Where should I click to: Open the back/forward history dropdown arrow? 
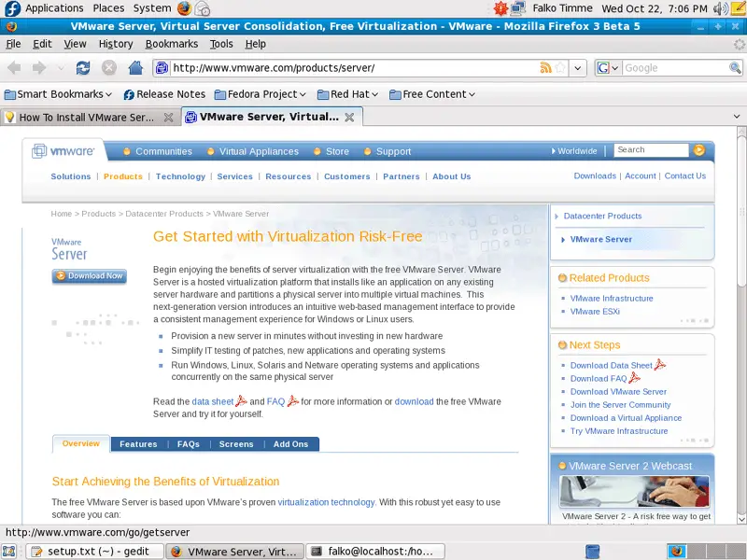tap(61, 68)
